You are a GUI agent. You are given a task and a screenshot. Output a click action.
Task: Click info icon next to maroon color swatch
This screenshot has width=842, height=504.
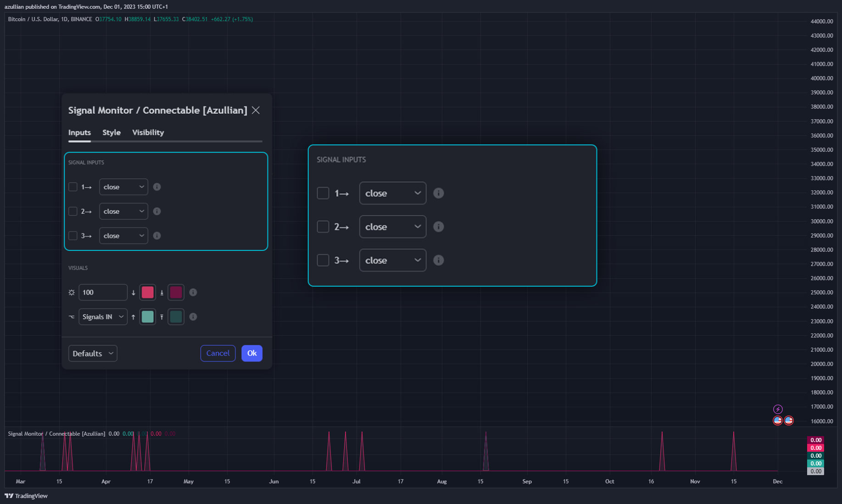193,292
